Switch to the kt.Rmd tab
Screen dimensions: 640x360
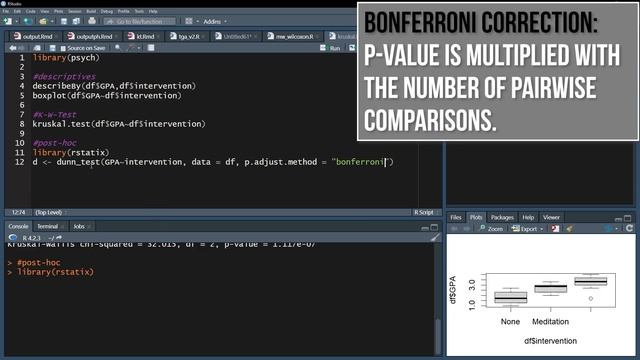143,36
